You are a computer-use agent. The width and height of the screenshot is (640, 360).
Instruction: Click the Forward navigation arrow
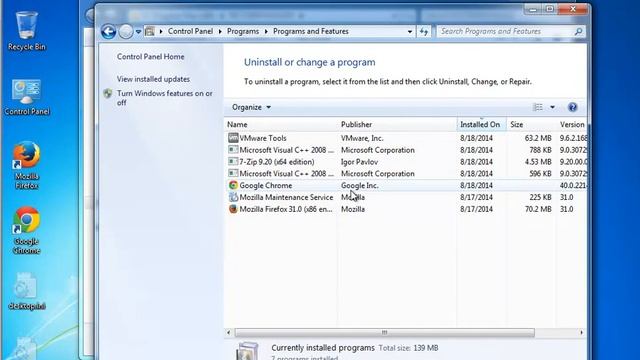click(126, 31)
